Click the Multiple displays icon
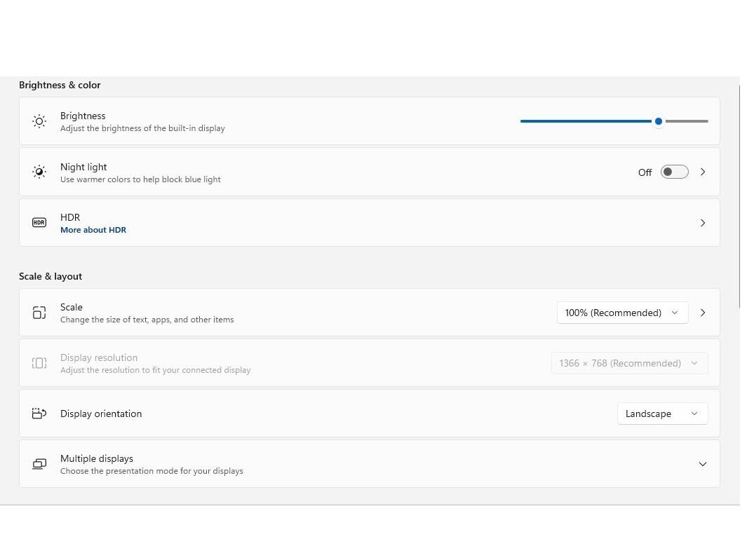 [x=39, y=464]
